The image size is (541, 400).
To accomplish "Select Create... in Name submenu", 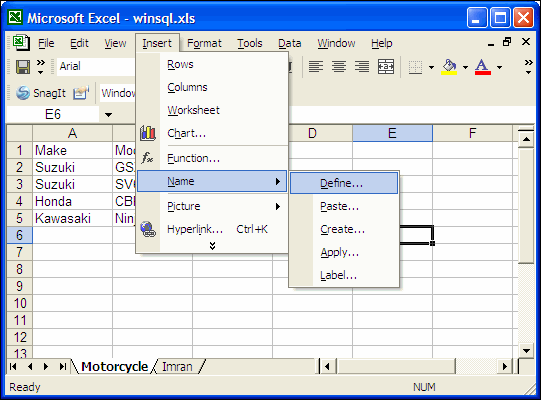I will [344, 229].
